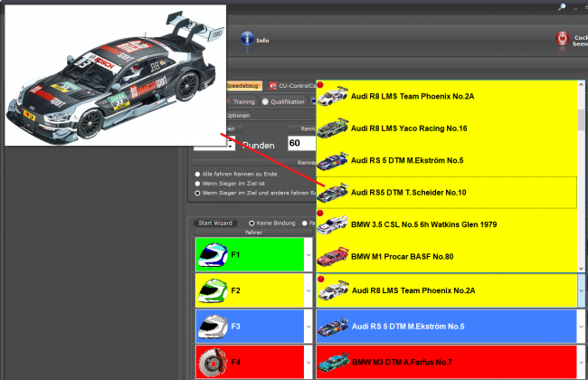Click Audi RS5 T.Scheider car thumbnail
588x380 pixels.
[x=333, y=193]
